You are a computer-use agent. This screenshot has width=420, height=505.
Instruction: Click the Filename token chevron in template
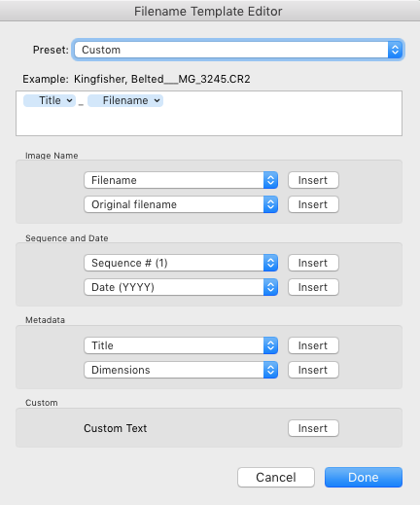click(x=157, y=100)
